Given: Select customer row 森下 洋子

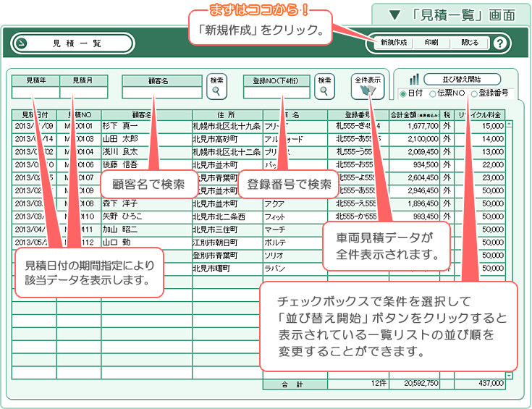Looking at the screenshot, I should tap(146, 203).
